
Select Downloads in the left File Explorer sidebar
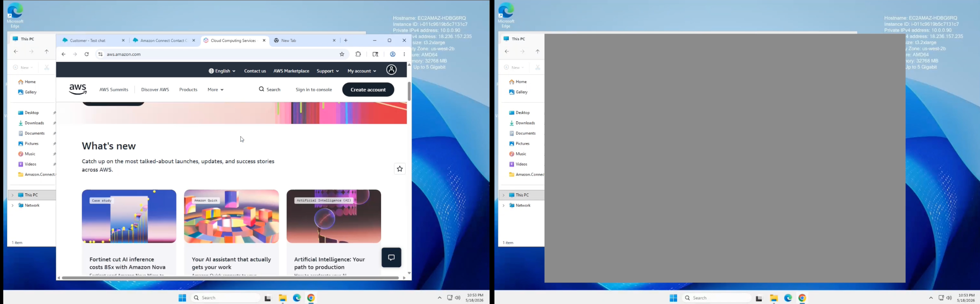click(34, 123)
